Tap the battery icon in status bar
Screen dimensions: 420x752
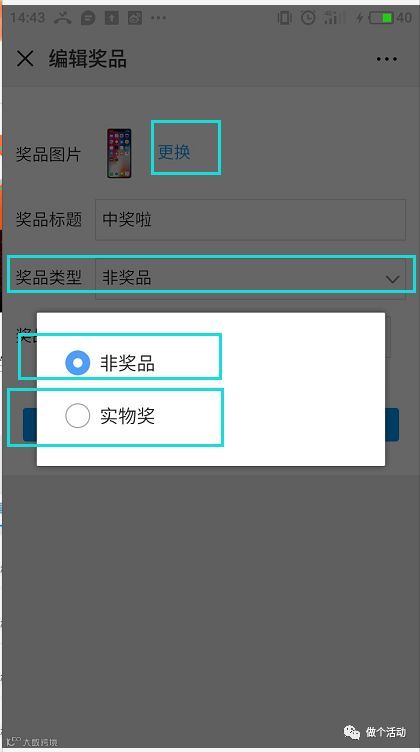coord(381,18)
